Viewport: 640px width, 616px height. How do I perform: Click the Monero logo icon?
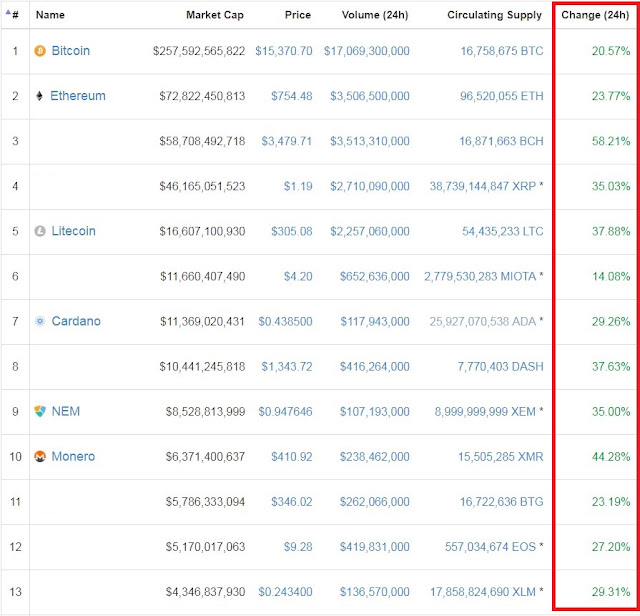(40, 456)
